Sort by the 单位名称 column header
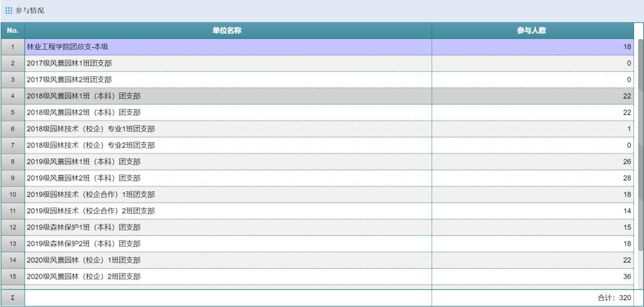The width and height of the screenshot is (644, 307). click(228, 30)
